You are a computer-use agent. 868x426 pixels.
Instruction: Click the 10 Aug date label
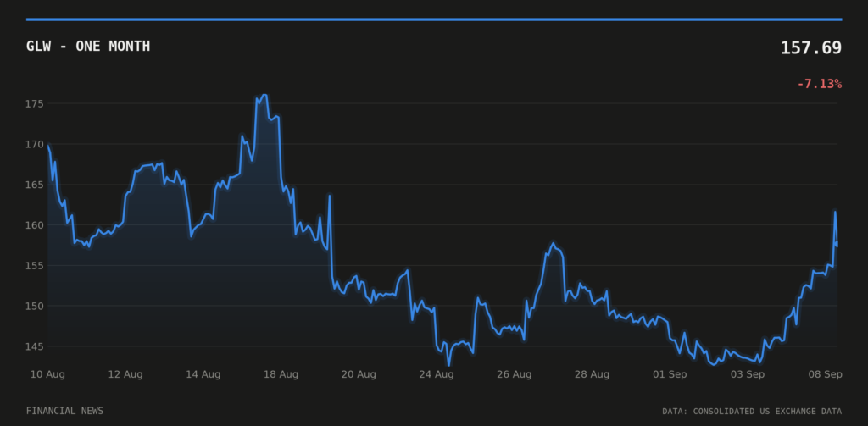pos(47,374)
